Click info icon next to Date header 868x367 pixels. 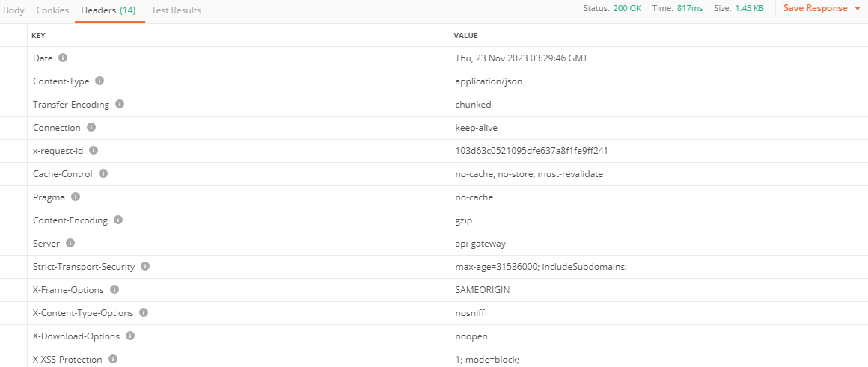coord(63,58)
